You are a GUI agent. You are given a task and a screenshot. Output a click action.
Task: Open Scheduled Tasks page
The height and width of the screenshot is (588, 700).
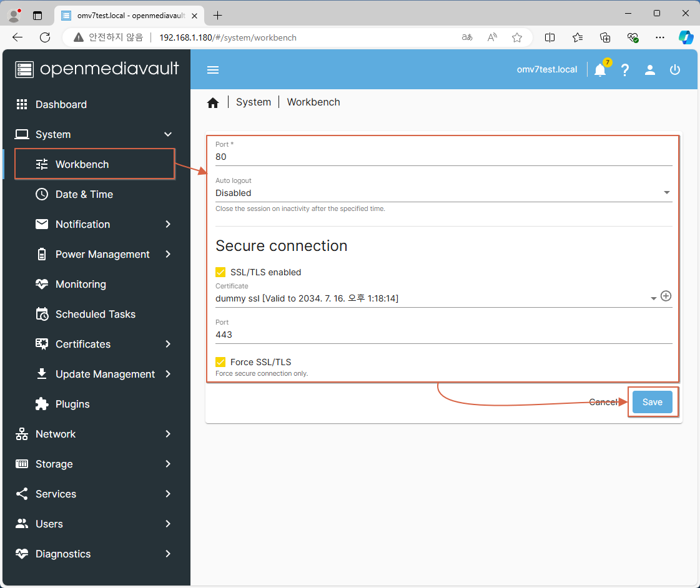[96, 314]
